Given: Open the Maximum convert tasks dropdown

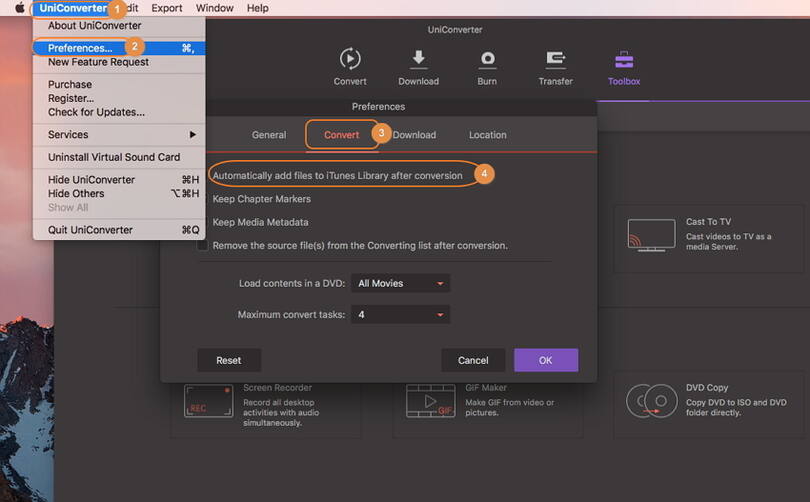Looking at the screenshot, I should (400, 315).
